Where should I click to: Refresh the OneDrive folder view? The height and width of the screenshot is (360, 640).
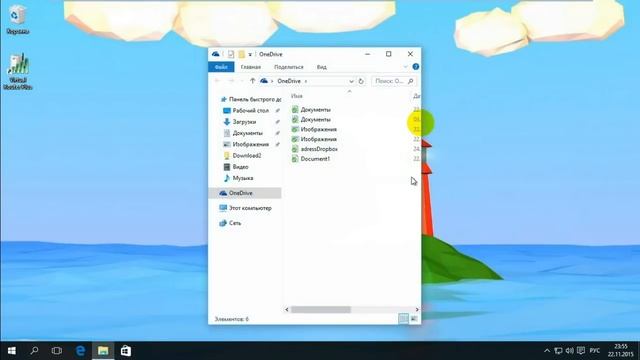pos(361,81)
